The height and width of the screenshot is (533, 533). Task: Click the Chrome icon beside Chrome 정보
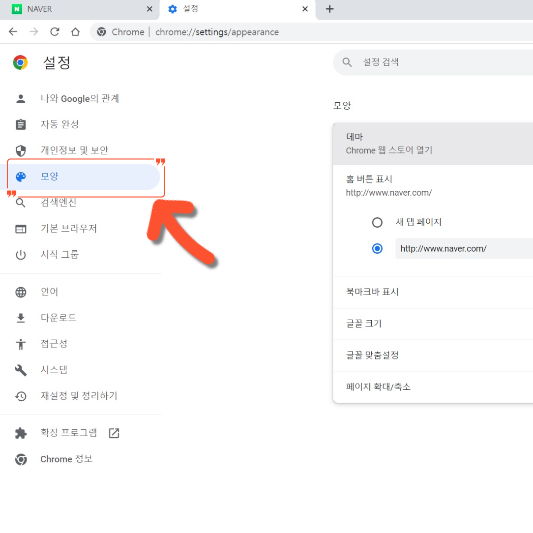click(x=21, y=459)
